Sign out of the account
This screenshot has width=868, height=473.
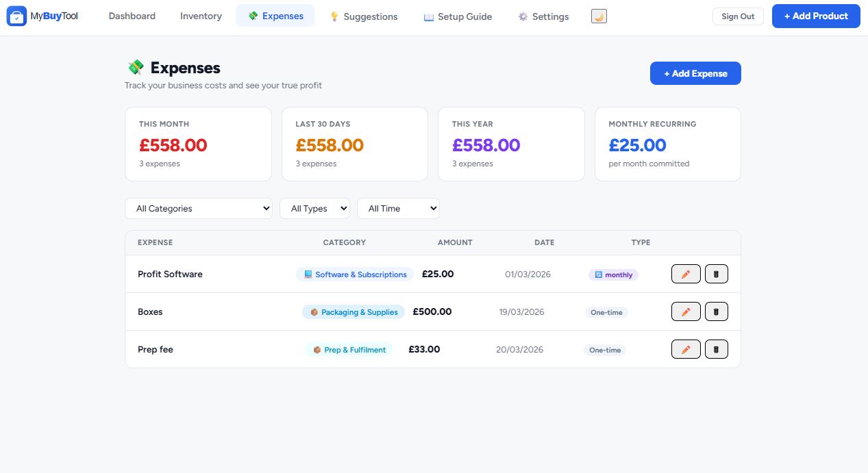click(x=738, y=16)
